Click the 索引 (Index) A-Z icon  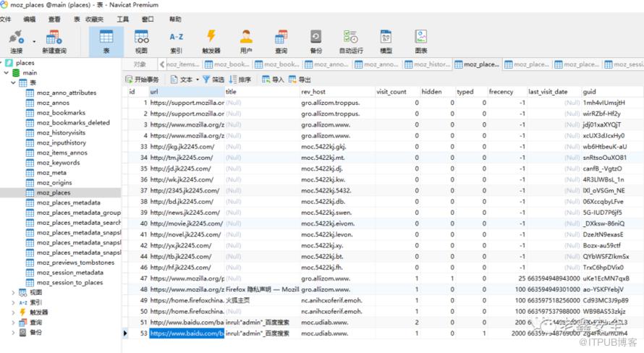coord(176,41)
